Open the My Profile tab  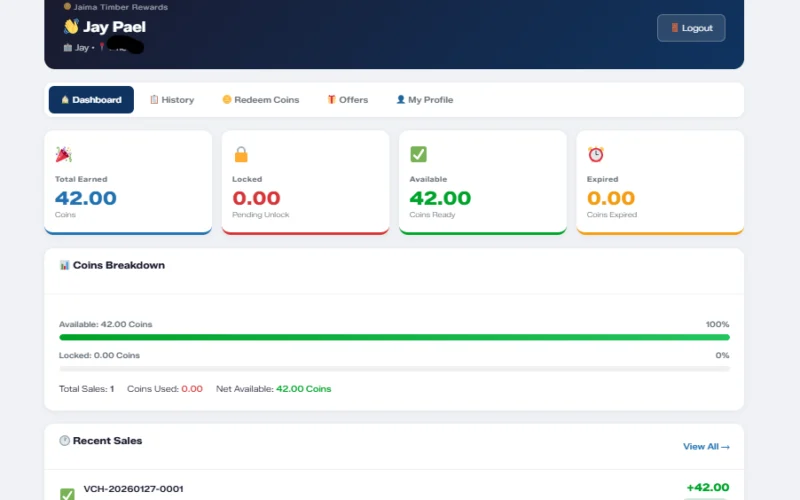click(424, 100)
